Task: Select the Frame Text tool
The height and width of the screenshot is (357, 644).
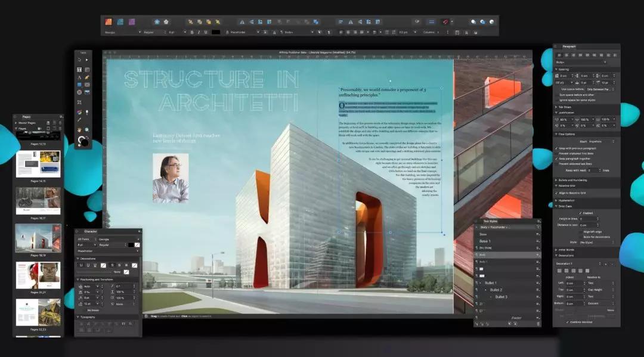Action: point(79,70)
